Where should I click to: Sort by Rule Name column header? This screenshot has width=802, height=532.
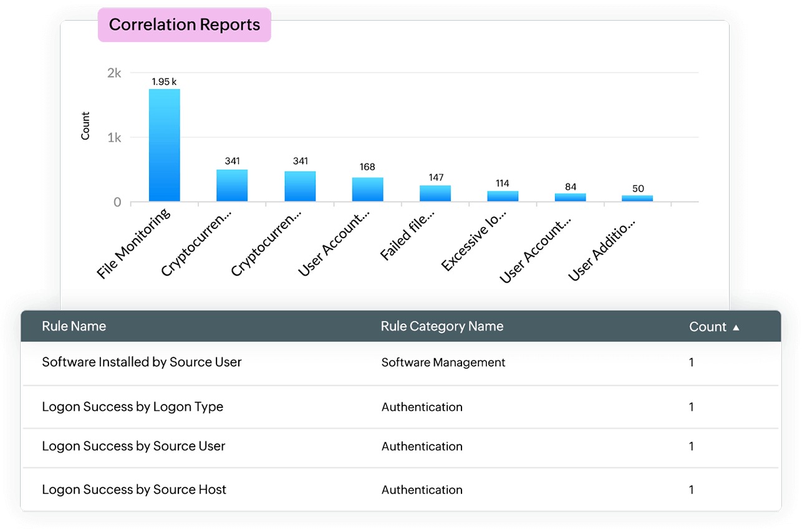(74, 326)
